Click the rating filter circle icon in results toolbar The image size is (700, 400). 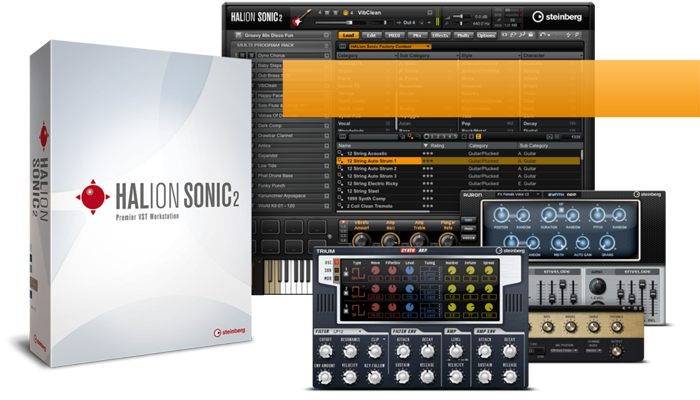click(x=426, y=137)
